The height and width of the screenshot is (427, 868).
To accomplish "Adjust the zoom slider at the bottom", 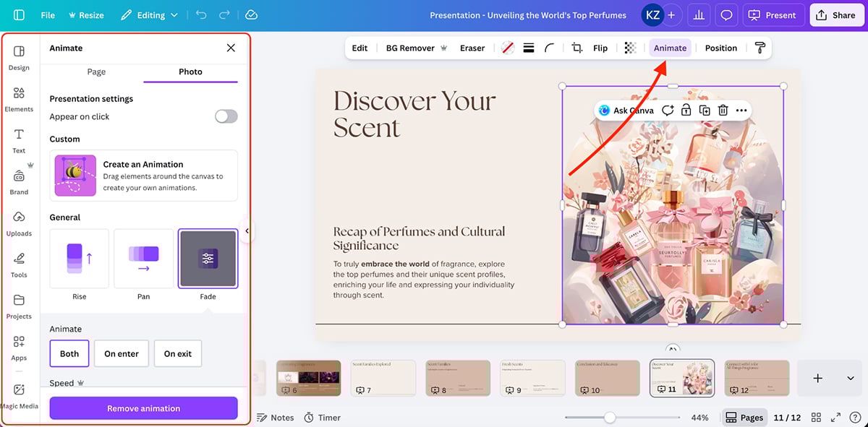I will 611,417.
